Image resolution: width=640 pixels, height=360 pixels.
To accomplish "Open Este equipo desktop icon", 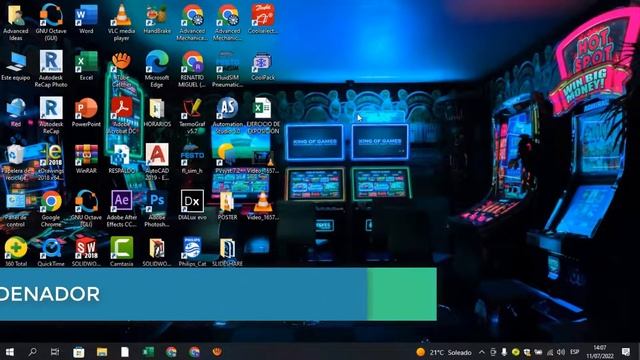I will pos(16,66).
